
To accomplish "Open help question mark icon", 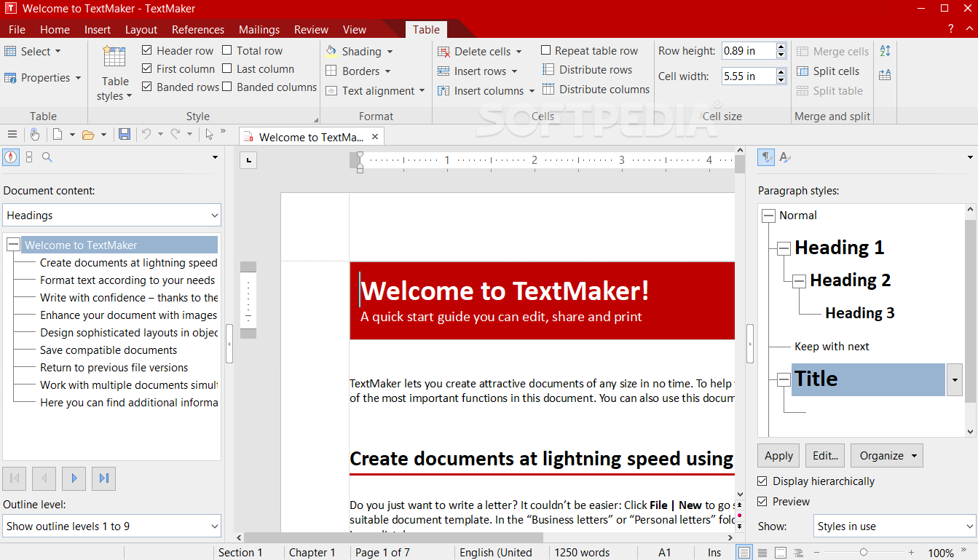I will (951, 29).
